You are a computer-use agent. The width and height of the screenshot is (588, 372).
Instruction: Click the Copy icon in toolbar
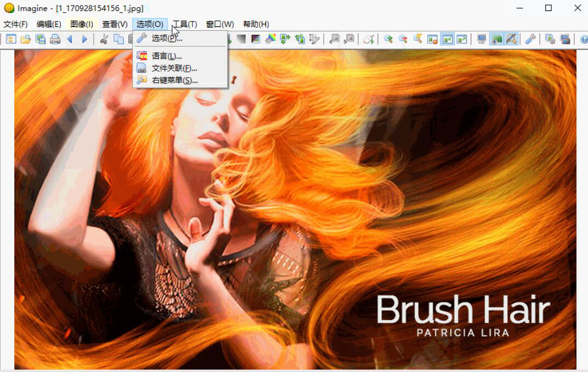(x=118, y=39)
